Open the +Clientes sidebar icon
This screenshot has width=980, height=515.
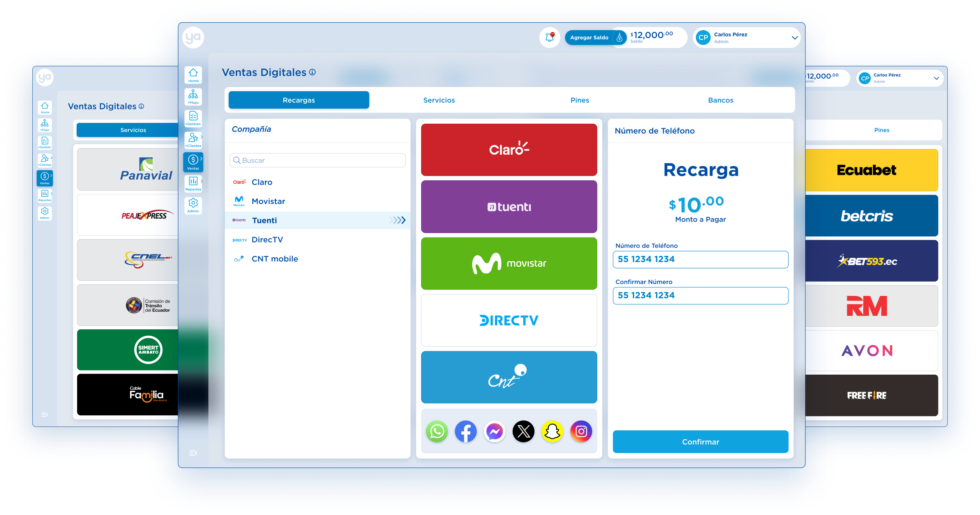(193, 140)
